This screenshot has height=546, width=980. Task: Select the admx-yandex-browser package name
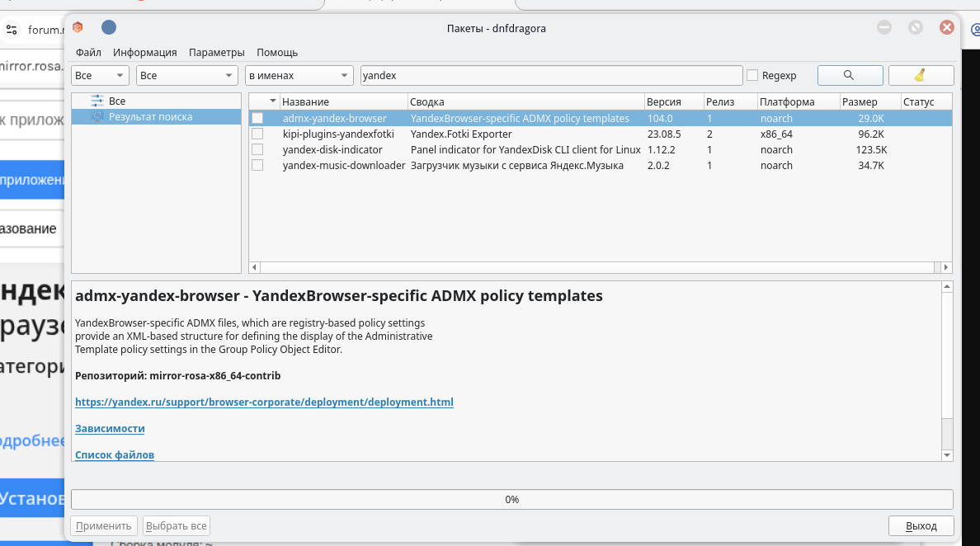tap(334, 118)
